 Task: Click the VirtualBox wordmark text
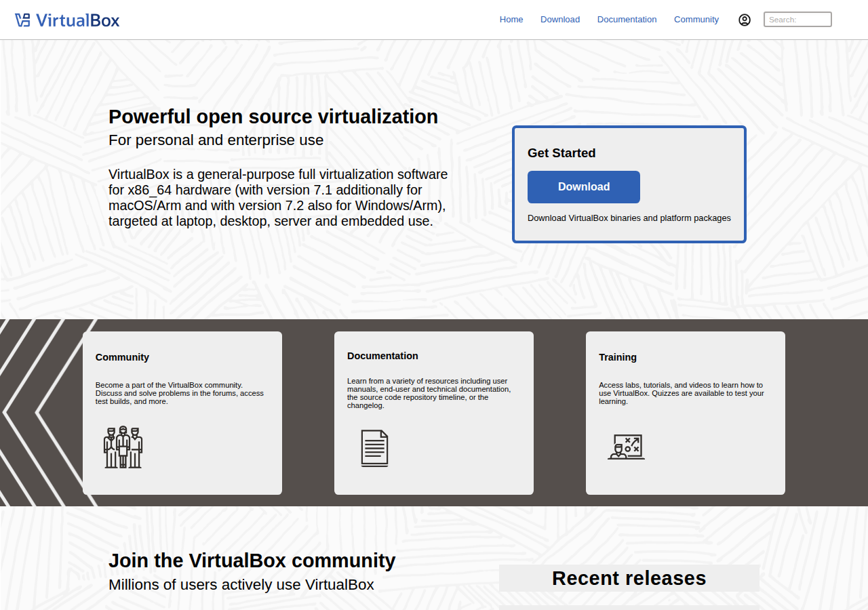[x=78, y=20]
